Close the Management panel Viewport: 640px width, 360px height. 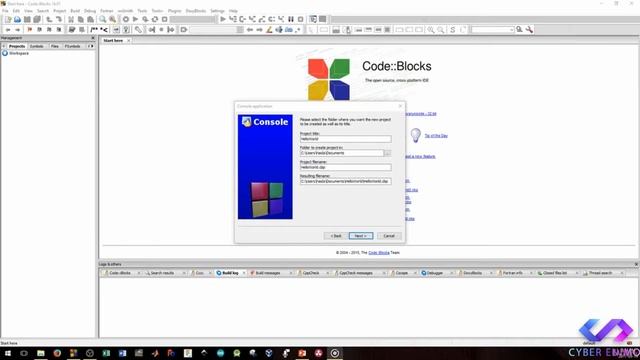93,38
